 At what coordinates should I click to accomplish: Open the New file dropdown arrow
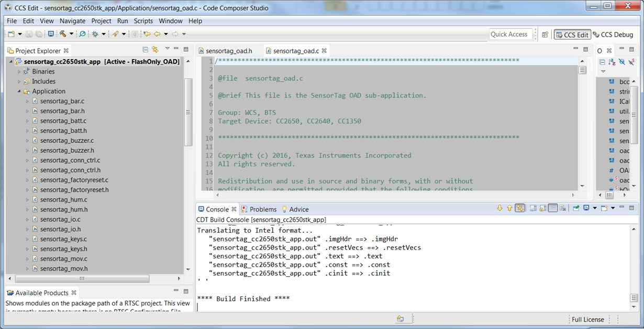click(x=20, y=34)
